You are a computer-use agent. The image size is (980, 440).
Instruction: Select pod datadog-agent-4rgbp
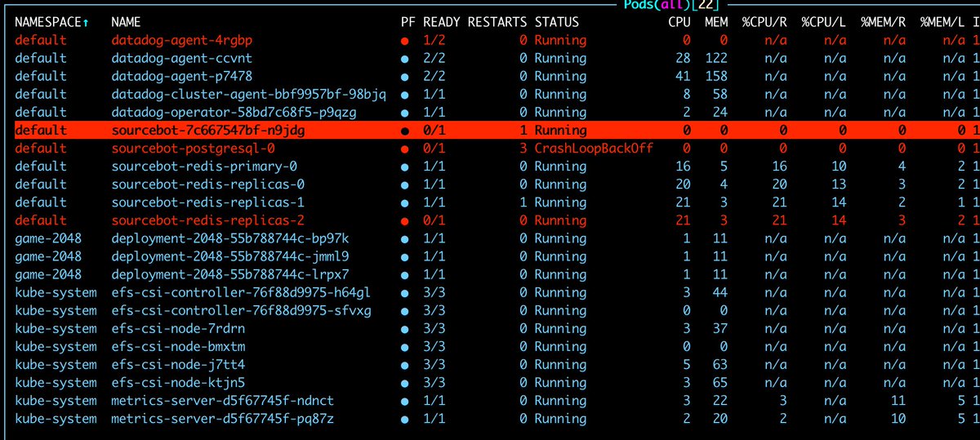pos(182,40)
